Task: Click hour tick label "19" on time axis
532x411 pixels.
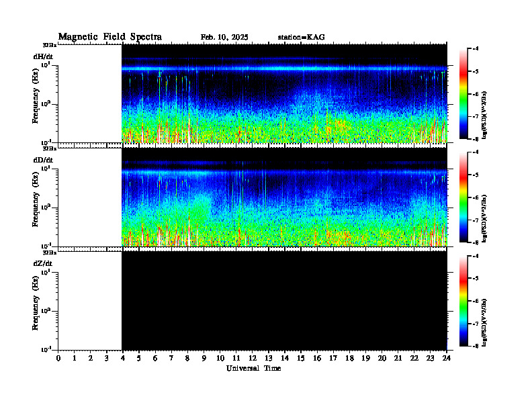Action: 366,358
